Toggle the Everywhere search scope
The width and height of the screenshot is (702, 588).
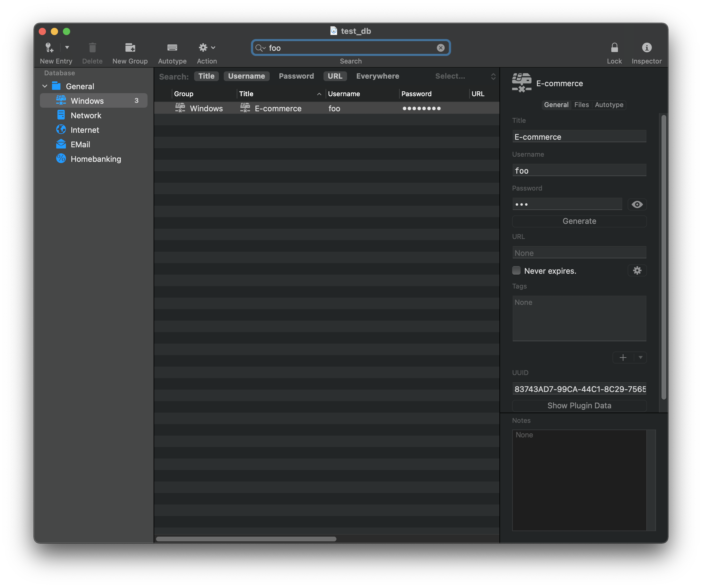pyautogui.click(x=377, y=76)
